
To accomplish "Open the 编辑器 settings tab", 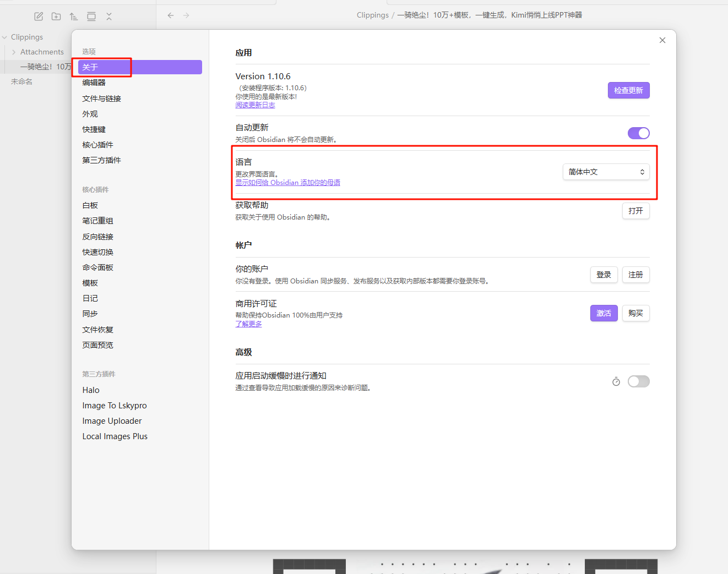I will click(x=94, y=83).
